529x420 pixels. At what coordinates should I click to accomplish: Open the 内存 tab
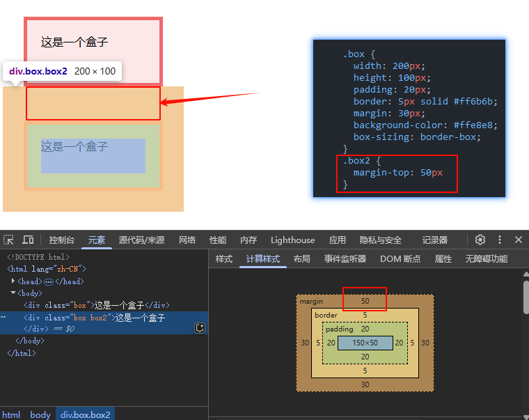pyautogui.click(x=248, y=240)
